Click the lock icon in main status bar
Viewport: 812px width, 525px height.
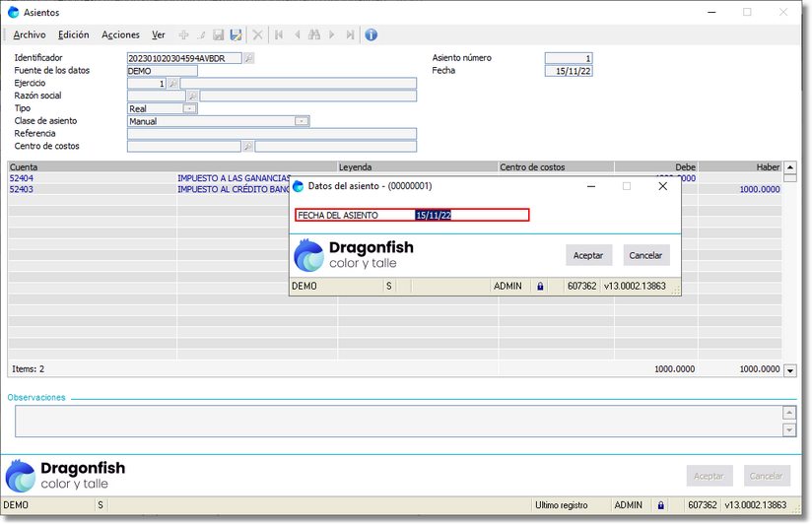pos(661,505)
